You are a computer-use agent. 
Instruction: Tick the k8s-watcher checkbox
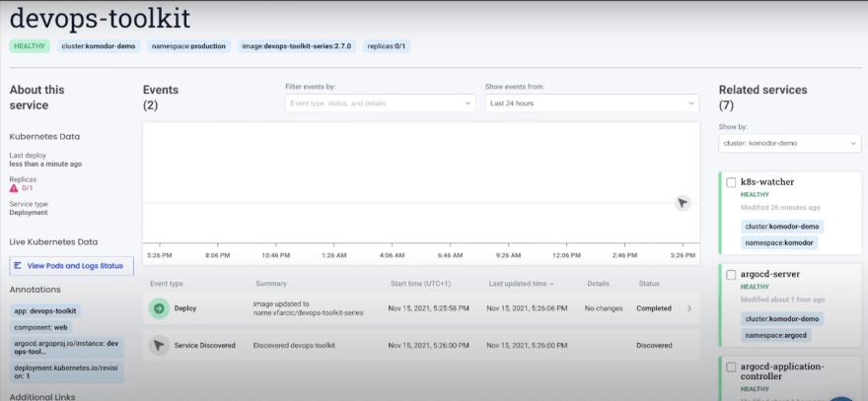pyautogui.click(x=731, y=182)
